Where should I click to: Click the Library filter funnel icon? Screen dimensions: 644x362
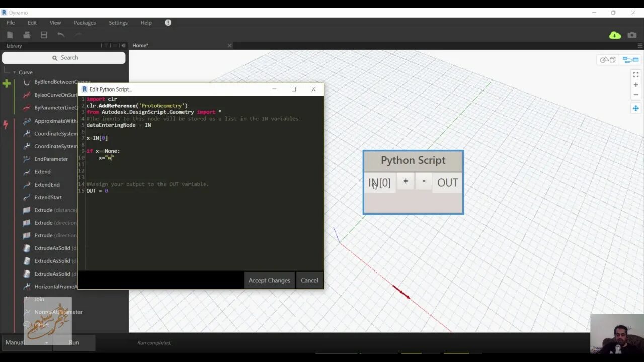[x=107, y=45]
